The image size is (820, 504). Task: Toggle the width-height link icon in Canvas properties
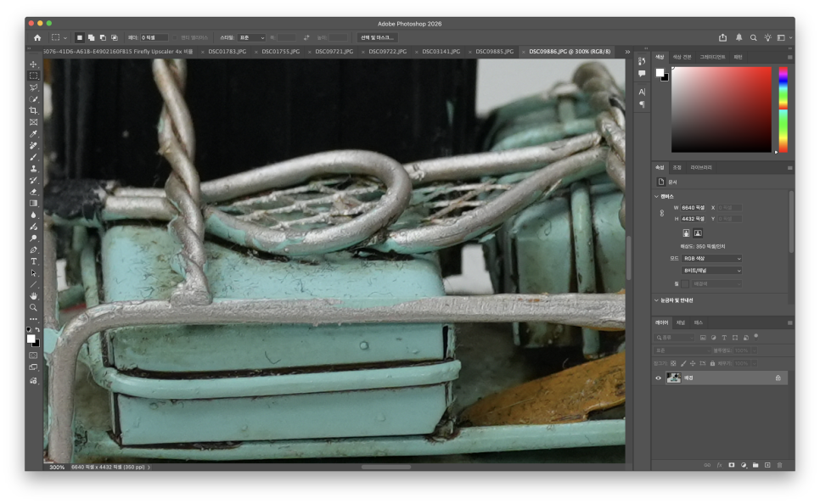[x=662, y=213]
